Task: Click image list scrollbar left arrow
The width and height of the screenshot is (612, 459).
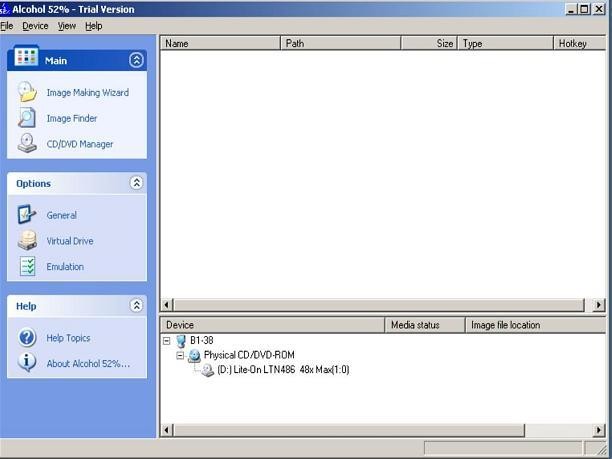Action: 167,304
